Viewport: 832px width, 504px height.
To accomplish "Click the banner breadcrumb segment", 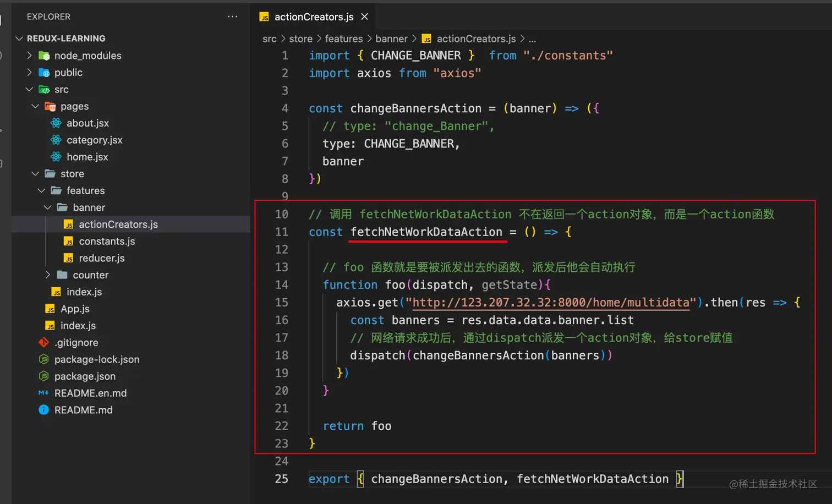I will (x=391, y=39).
